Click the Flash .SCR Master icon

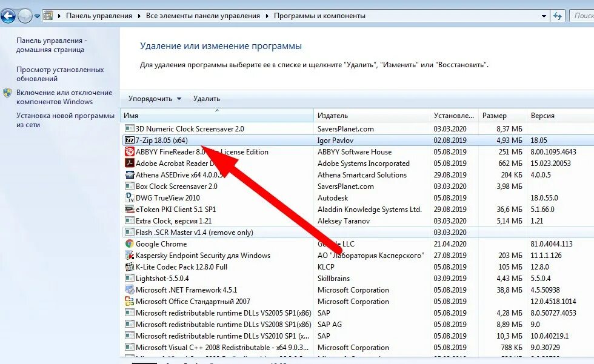[x=130, y=233]
